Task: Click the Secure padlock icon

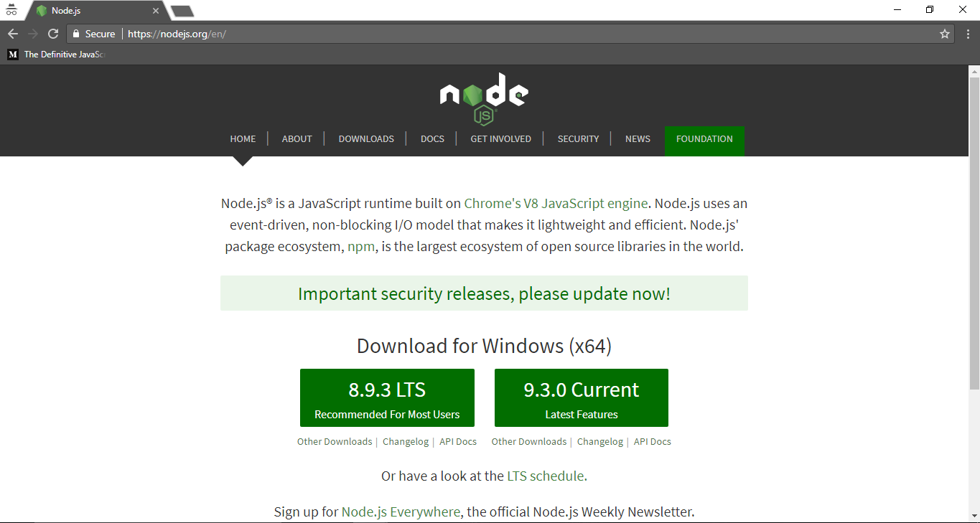Action: click(76, 34)
